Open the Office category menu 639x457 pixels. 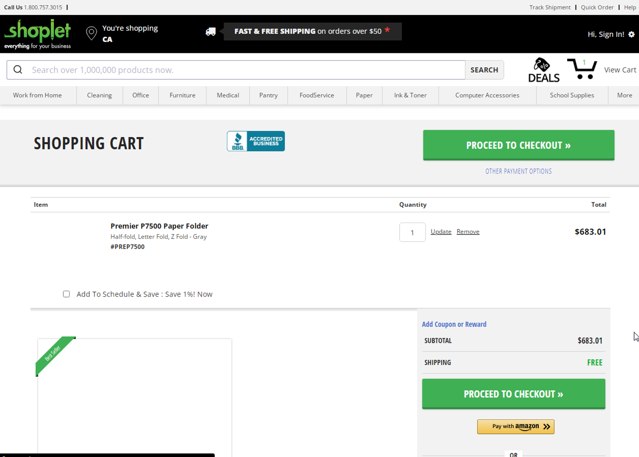pos(141,95)
